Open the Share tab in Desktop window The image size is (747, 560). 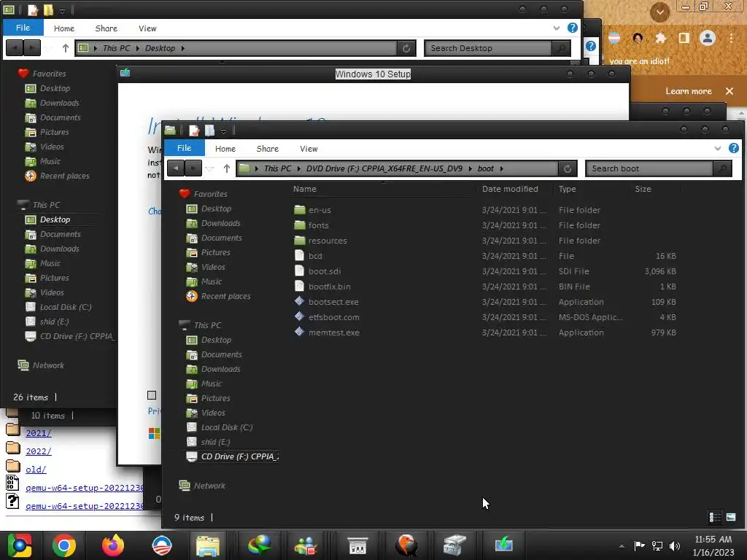pyautogui.click(x=107, y=28)
